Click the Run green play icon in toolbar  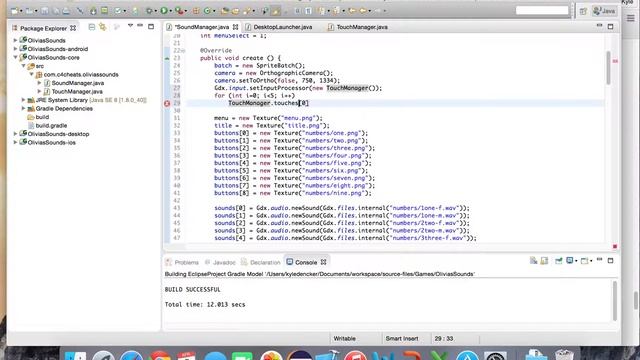pyautogui.click(x=164, y=11)
